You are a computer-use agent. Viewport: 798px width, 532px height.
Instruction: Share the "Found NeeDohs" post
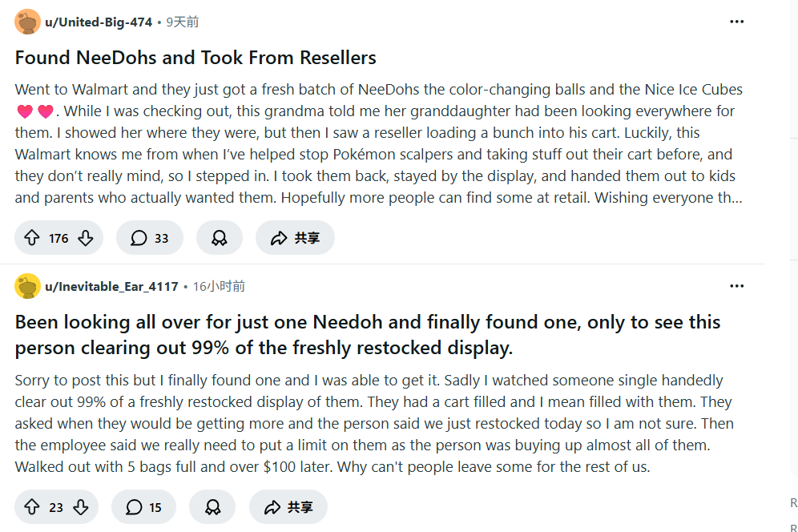point(295,238)
